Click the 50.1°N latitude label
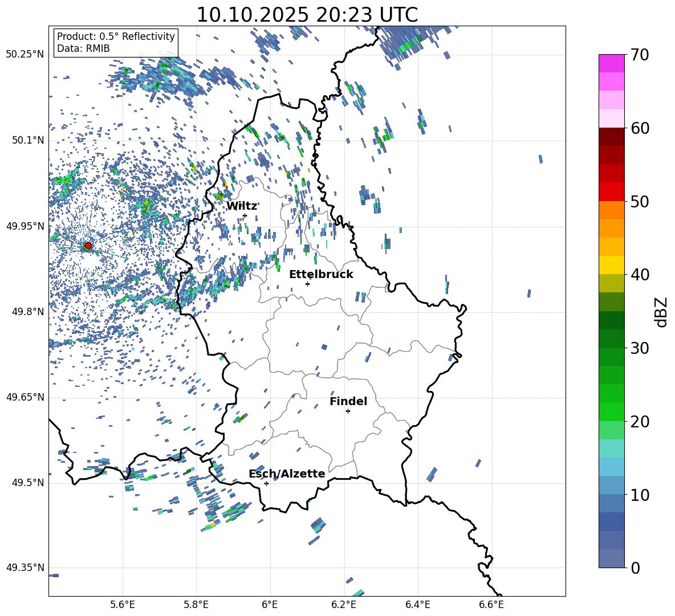This screenshot has width=675, height=616. click(28, 140)
